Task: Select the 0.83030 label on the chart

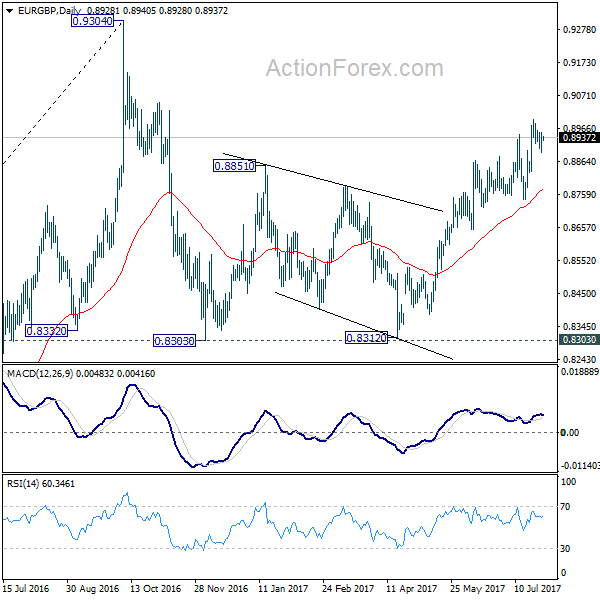Action: click(x=174, y=340)
